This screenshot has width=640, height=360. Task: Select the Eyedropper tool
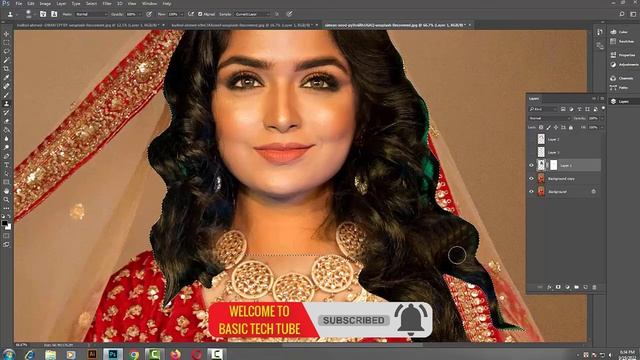[x=6, y=78]
